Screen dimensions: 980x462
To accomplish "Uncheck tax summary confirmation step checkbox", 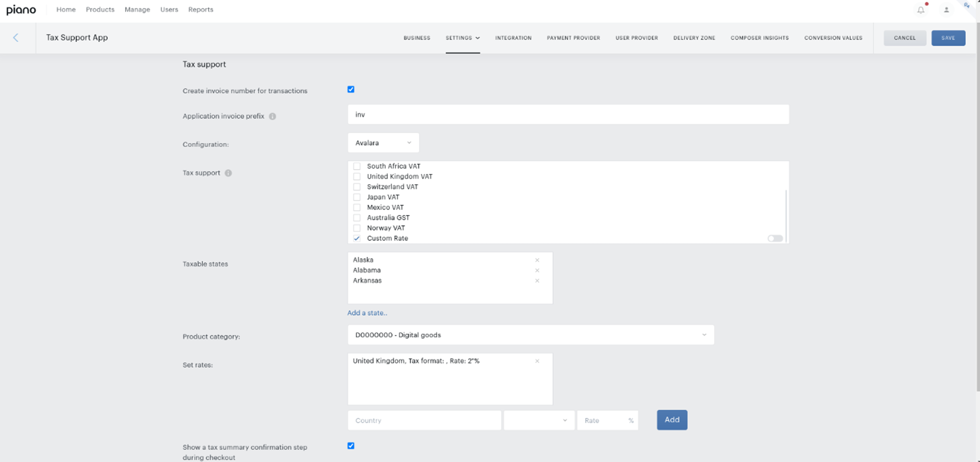I will (x=351, y=446).
